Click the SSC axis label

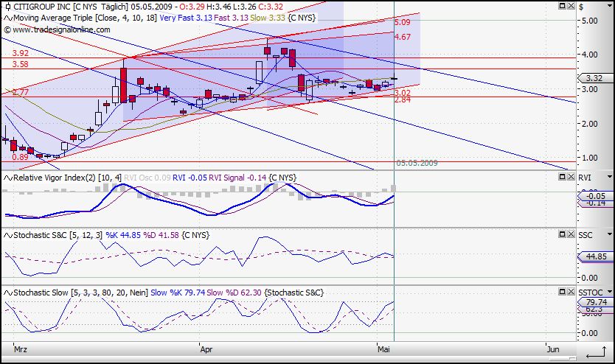coord(586,235)
